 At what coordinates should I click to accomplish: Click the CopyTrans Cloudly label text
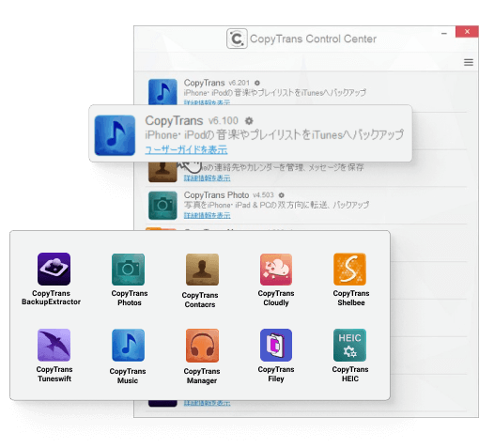276,298
